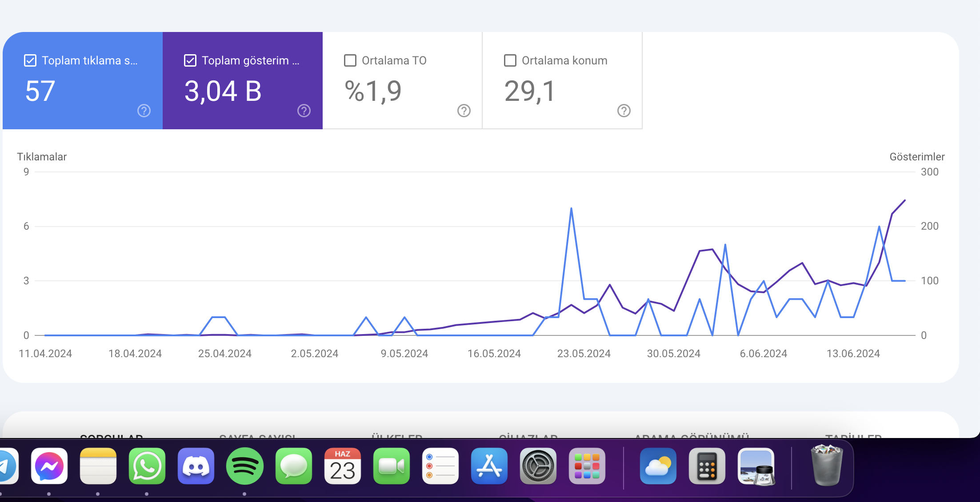Open the App Store in dock
980x502 pixels.
pos(489,466)
